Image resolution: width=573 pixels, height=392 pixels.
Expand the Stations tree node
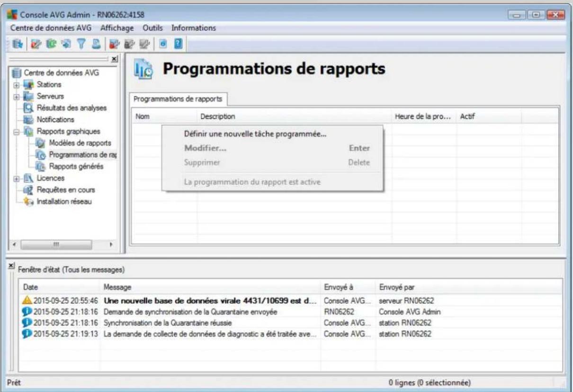pyautogui.click(x=18, y=85)
